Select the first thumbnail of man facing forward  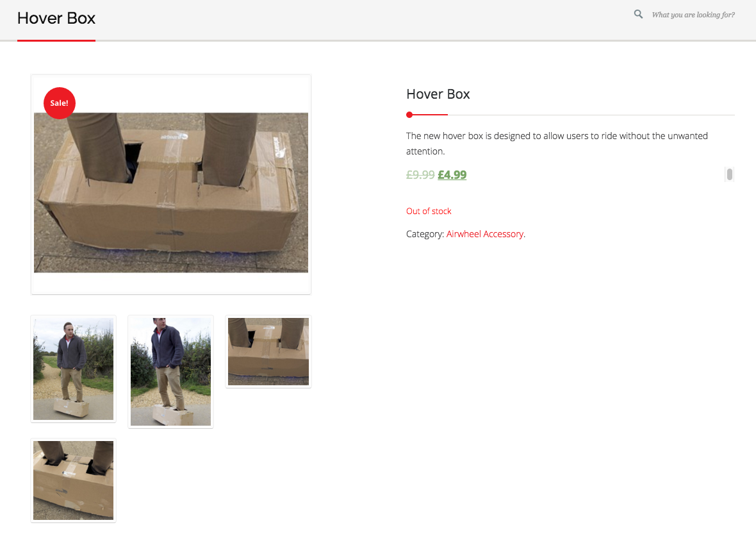(x=73, y=369)
